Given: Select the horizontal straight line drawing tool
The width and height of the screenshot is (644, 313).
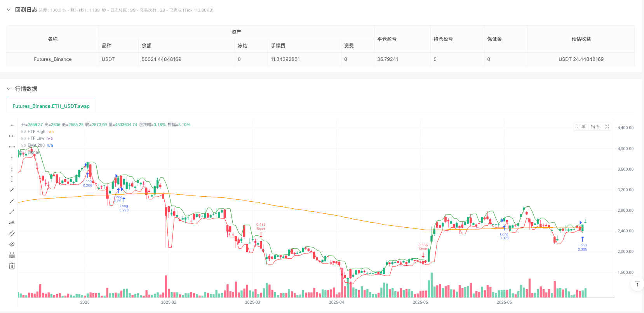Looking at the screenshot, I should [x=12, y=125].
